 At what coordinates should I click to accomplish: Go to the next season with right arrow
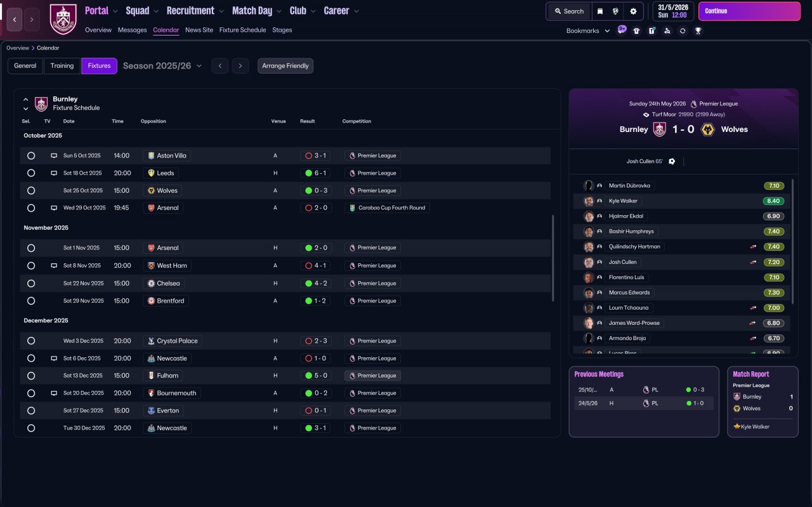[x=240, y=66]
